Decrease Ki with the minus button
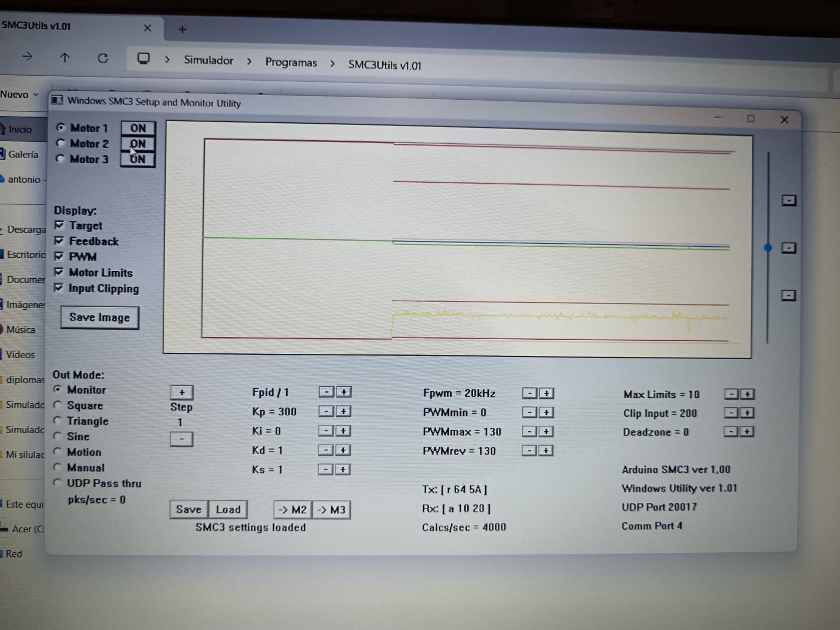Viewport: 840px width, 630px height. click(326, 430)
